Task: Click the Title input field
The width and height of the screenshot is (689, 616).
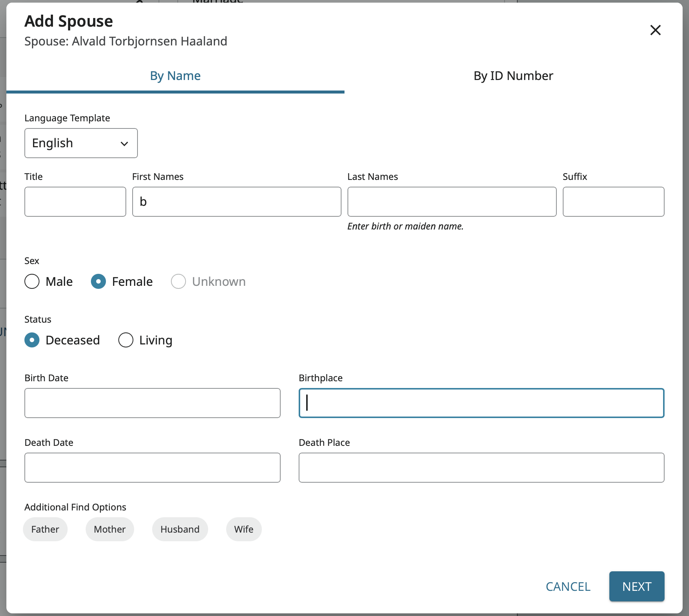Action: [75, 202]
